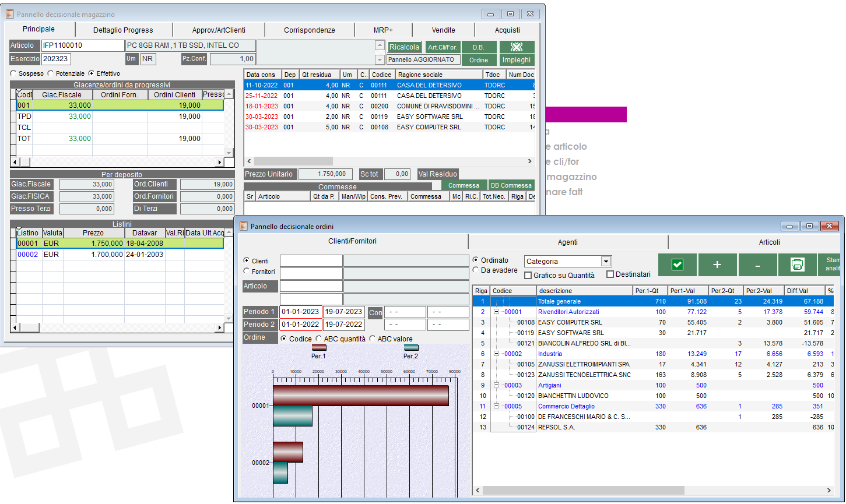Collapse the 00001 Rivenditori Autorizzati node
This screenshot has height=504, width=846.
click(x=497, y=312)
